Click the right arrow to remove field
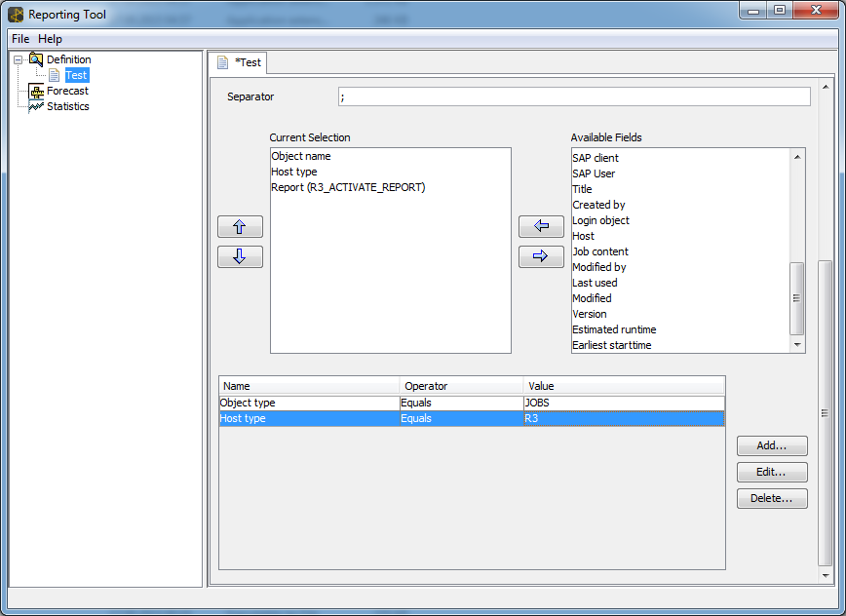This screenshot has width=846, height=616. point(541,257)
